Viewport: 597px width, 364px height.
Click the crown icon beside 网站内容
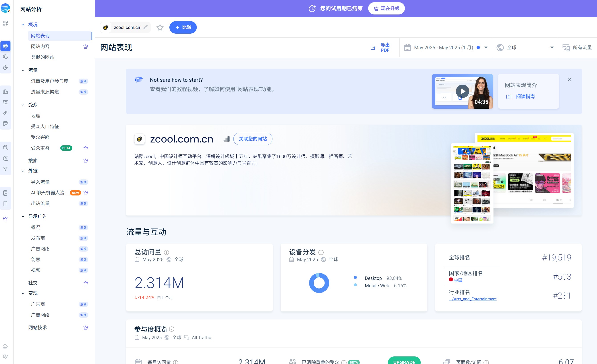click(85, 47)
